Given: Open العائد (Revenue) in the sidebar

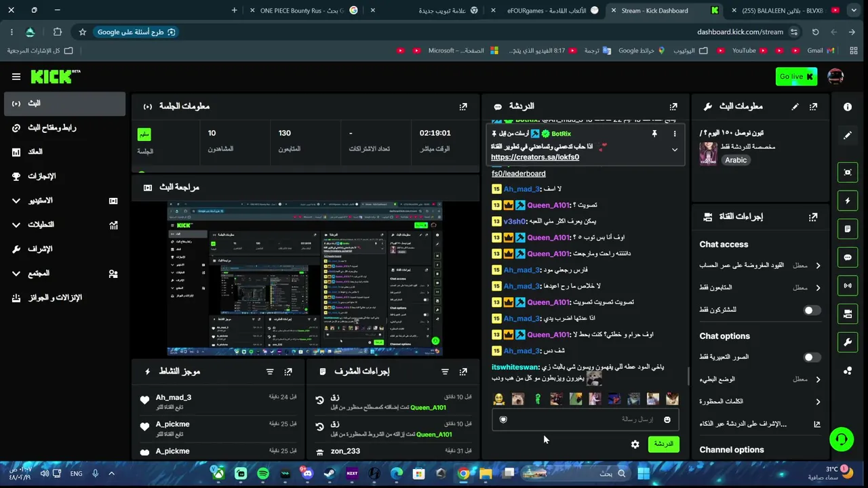Looking at the screenshot, I should [63, 152].
